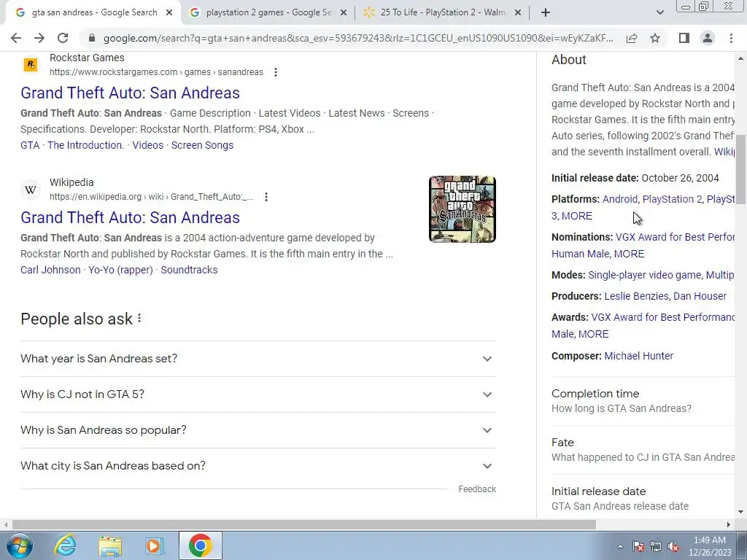Open options for the Rockstar Games result
This screenshot has height=560, width=747.
[x=275, y=72]
